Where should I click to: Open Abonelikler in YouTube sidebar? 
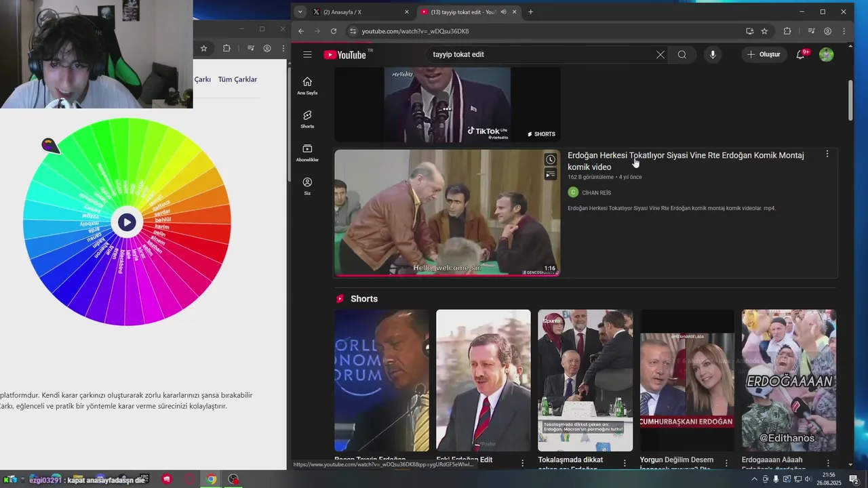tap(307, 152)
